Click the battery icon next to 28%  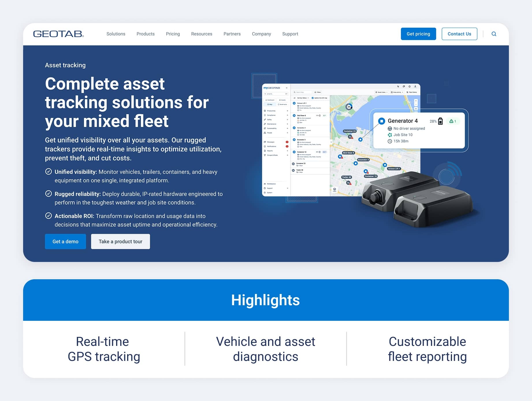[440, 121]
